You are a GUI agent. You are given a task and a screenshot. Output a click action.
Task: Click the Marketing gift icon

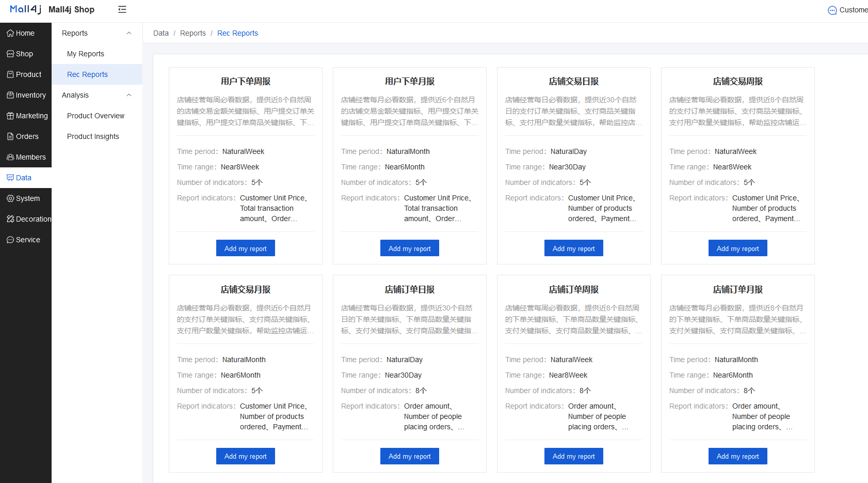pyautogui.click(x=10, y=116)
